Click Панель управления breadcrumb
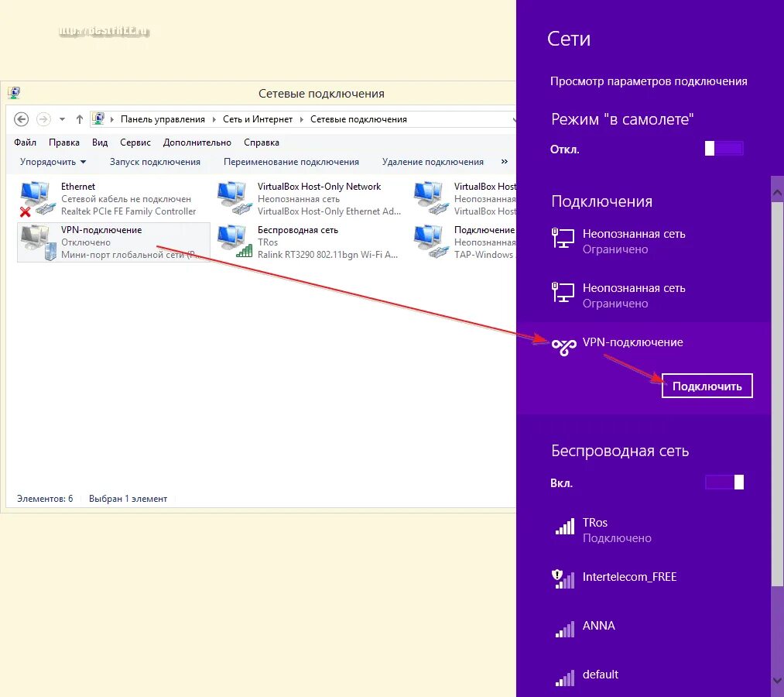Screen dimensions: 784x697 (x=163, y=119)
